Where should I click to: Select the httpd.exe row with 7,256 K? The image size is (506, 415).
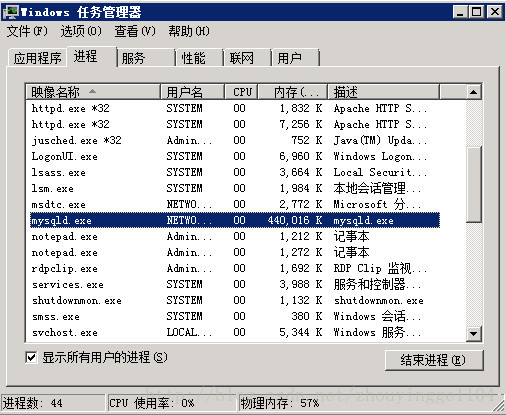coord(235,124)
